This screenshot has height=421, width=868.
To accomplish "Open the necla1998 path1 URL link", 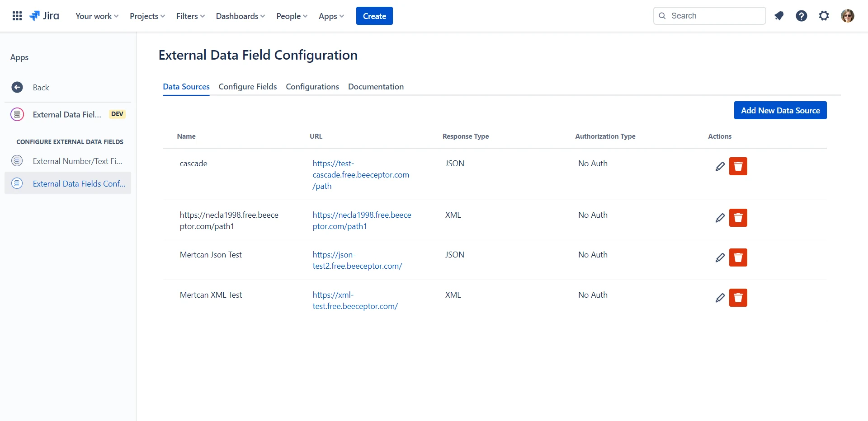I will (362, 220).
